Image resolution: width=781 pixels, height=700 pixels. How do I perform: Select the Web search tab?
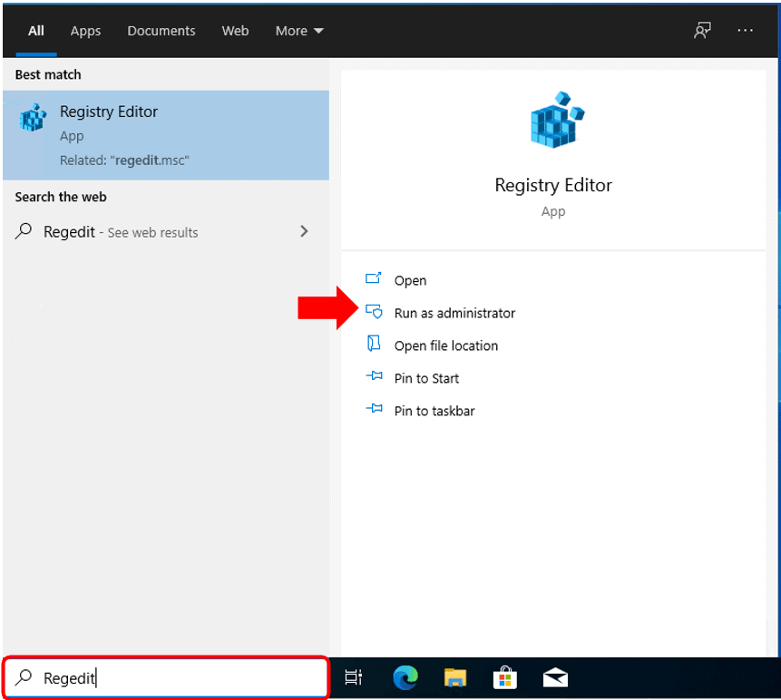click(235, 31)
